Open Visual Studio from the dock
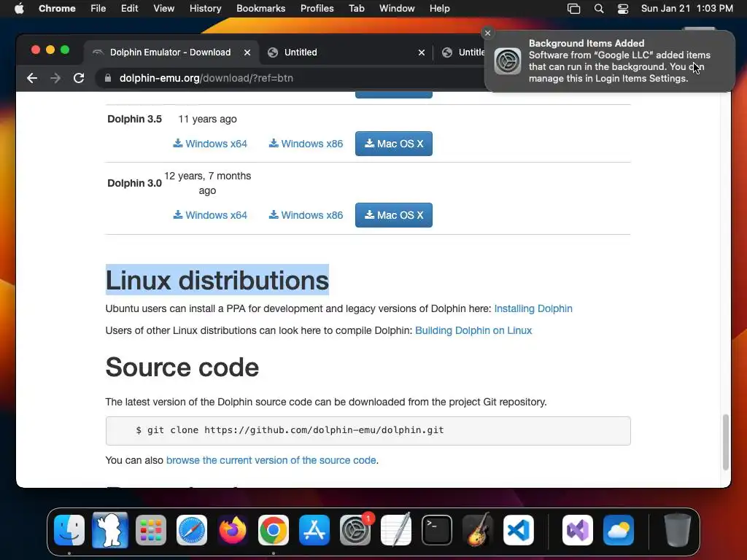The height and width of the screenshot is (560, 747). point(578,530)
